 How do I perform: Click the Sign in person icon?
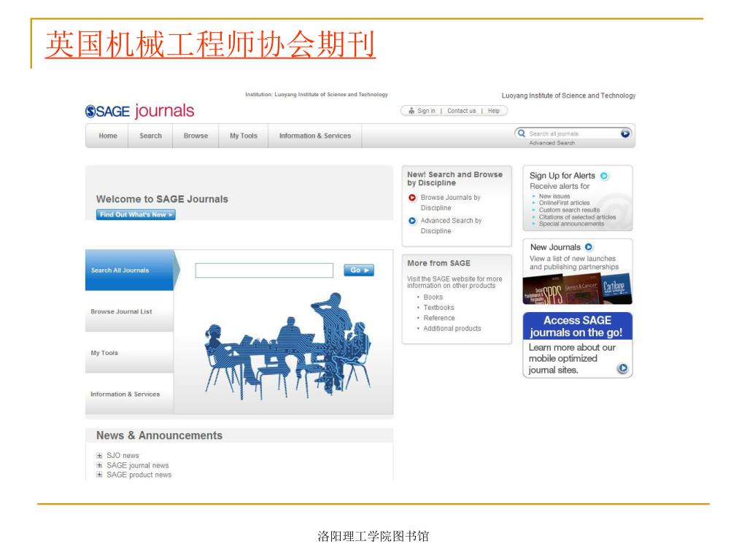click(x=411, y=111)
